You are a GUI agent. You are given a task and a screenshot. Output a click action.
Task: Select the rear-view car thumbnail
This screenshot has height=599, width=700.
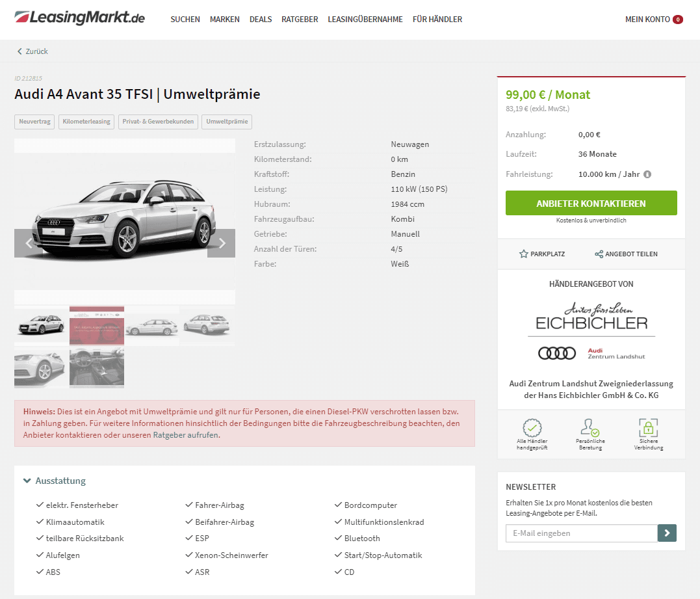tap(207, 325)
